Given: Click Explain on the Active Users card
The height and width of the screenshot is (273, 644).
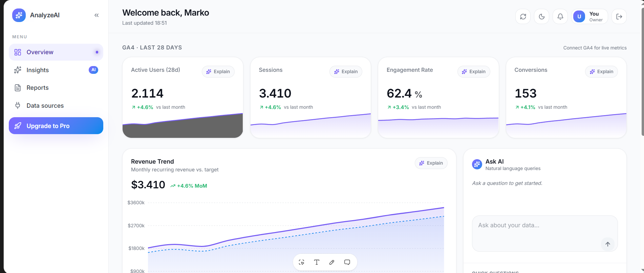Looking at the screenshot, I should click(x=218, y=71).
